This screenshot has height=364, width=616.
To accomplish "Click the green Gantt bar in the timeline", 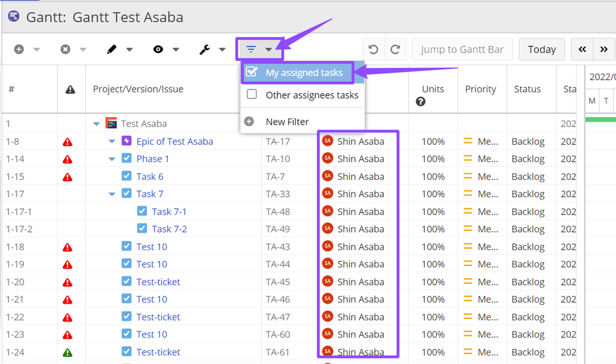I will click(601, 119).
